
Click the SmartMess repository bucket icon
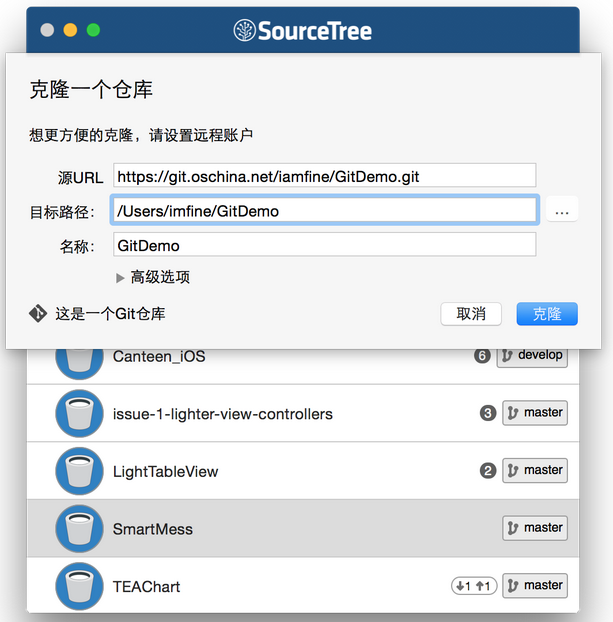(80, 529)
